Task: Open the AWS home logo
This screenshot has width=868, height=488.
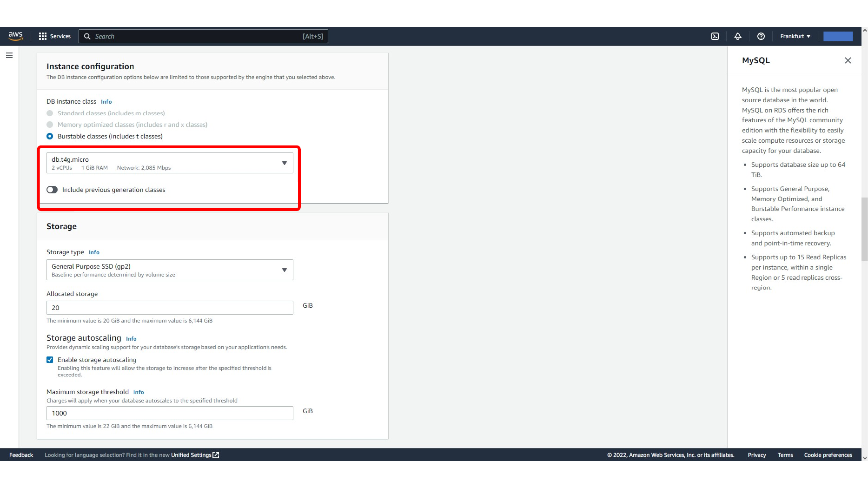Action: click(15, 36)
